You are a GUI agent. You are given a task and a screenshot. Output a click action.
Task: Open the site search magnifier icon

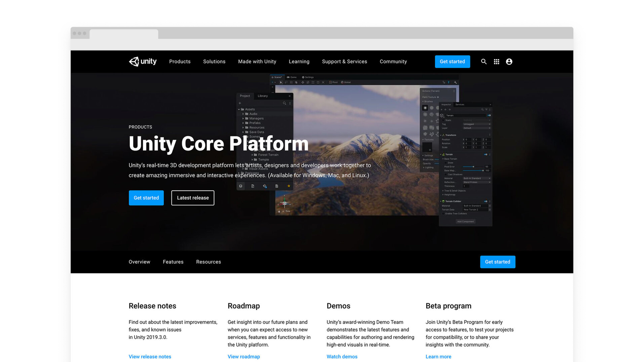[x=484, y=62]
